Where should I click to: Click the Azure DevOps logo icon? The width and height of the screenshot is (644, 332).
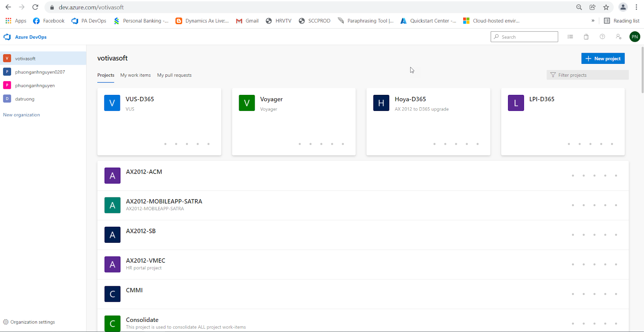coord(7,37)
